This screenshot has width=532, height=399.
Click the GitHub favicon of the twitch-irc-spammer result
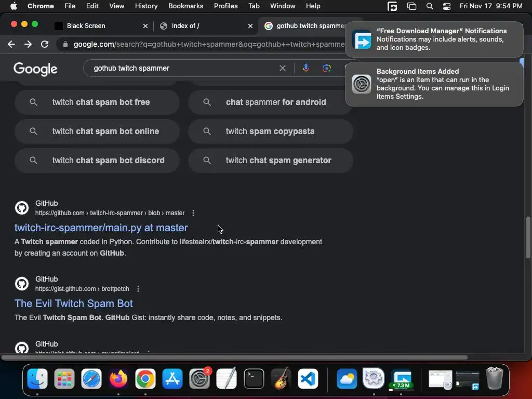click(x=22, y=208)
